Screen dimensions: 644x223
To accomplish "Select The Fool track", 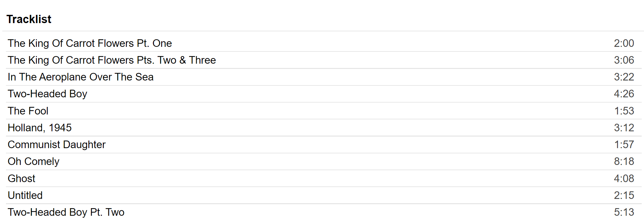I will (28, 111).
